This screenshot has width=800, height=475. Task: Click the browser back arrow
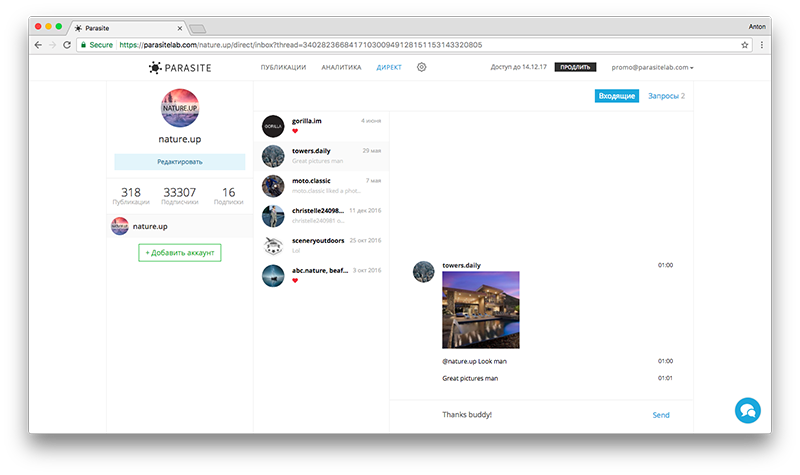pyautogui.click(x=38, y=45)
